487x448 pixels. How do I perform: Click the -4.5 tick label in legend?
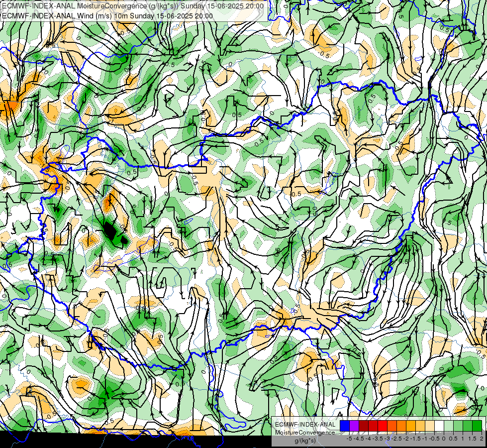tap(359, 439)
